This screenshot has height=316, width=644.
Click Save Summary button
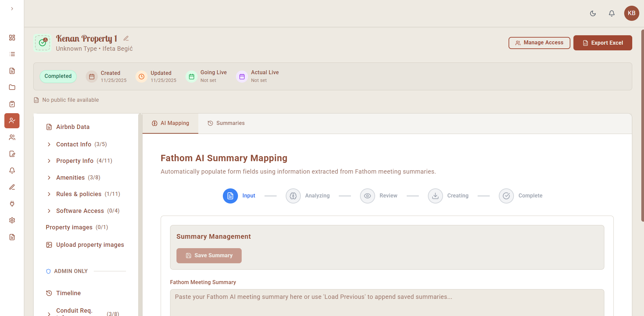point(209,256)
